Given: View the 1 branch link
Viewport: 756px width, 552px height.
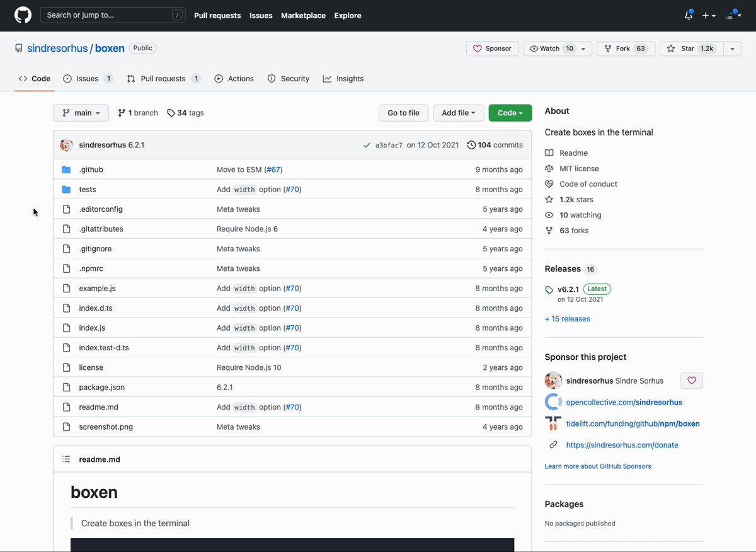Looking at the screenshot, I should click(138, 113).
